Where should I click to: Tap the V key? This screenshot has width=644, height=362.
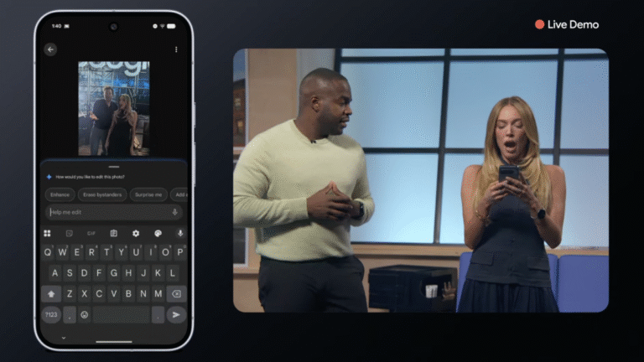pyautogui.click(x=114, y=294)
